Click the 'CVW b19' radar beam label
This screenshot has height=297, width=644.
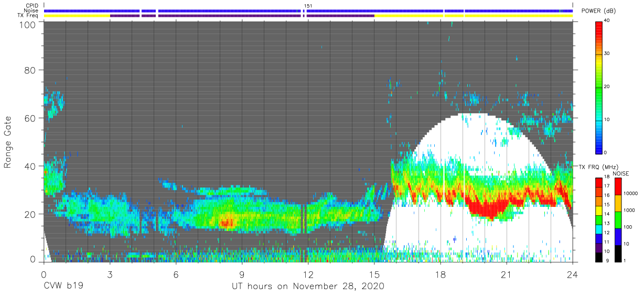pos(63,287)
